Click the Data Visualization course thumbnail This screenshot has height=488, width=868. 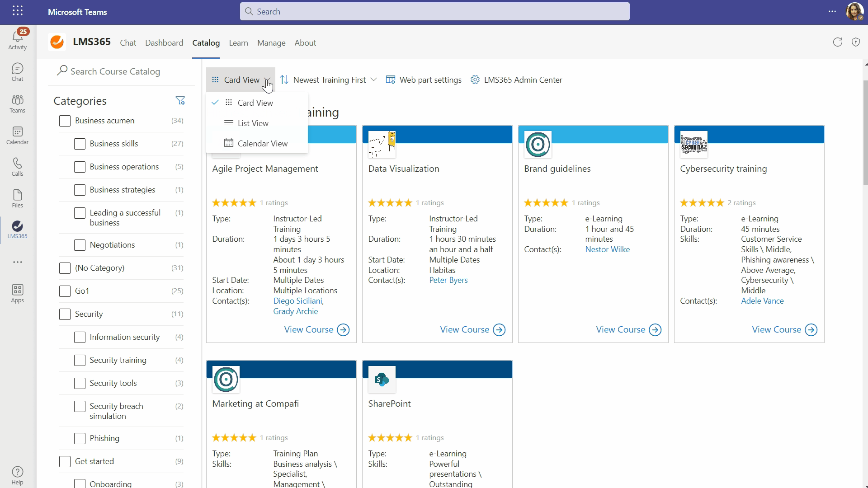click(x=382, y=145)
